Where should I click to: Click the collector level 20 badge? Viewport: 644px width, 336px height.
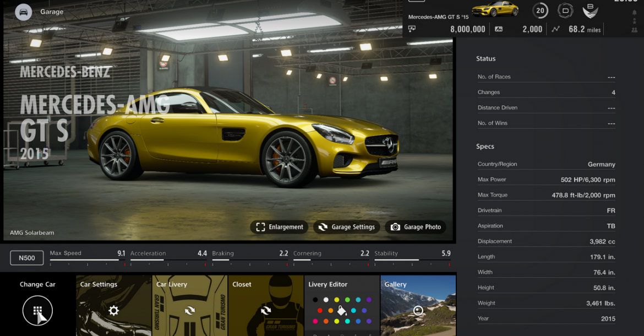[541, 10]
